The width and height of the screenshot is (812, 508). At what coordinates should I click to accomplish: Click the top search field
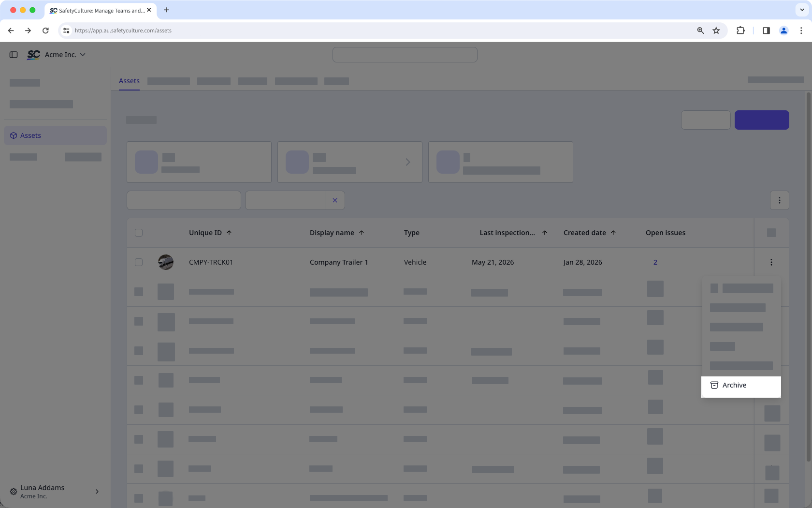click(x=405, y=55)
